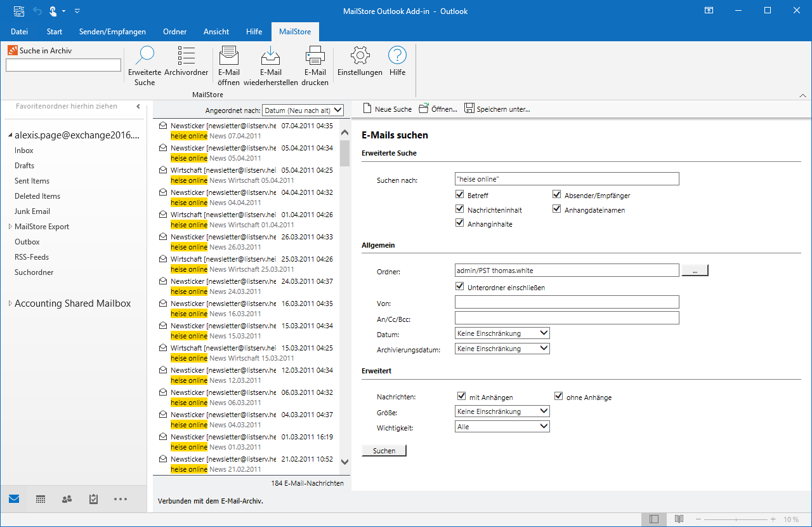Open the Datei menu tab
Viewport: 812px width, 527px height.
[x=19, y=32]
